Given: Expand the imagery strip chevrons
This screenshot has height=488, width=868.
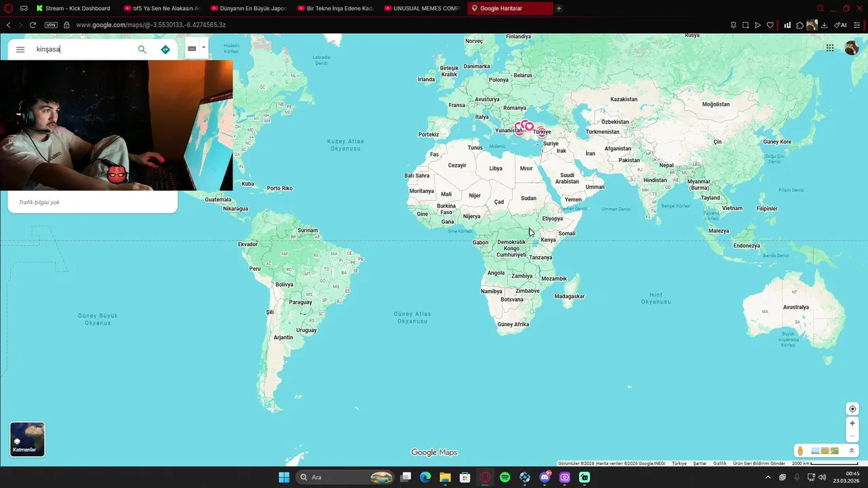Looking at the screenshot, I should (x=852, y=451).
